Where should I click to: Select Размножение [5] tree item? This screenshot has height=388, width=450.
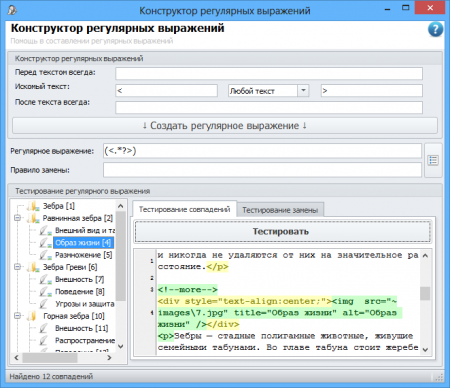pyautogui.click(x=84, y=255)
